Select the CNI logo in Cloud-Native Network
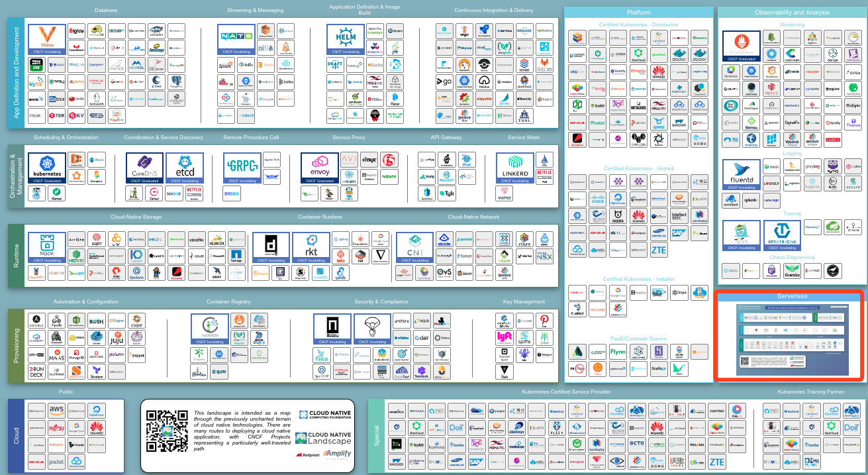The width and height of the screenshot is (868, 475). pyautogui.click(x=414, y=246)
